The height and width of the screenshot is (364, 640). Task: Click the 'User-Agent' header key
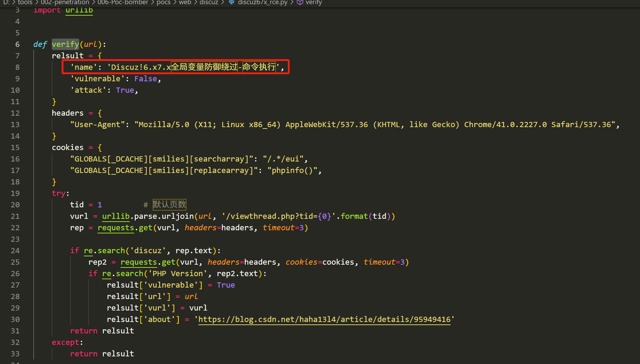[98, 125]
